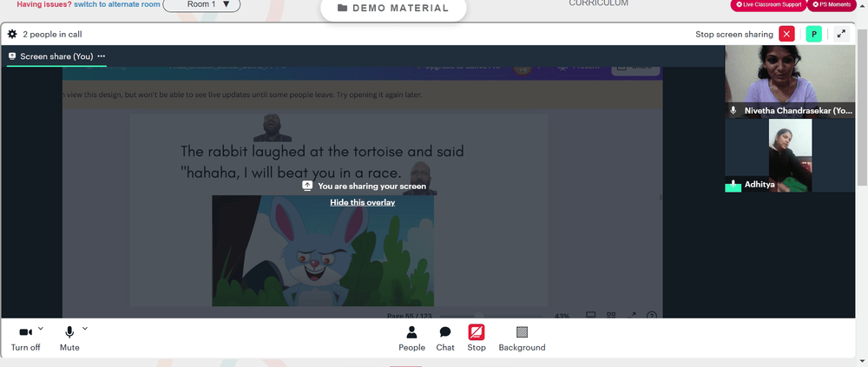The image size is (868, 367).
Task: Click the 2 people in call text
Action: 53,35
